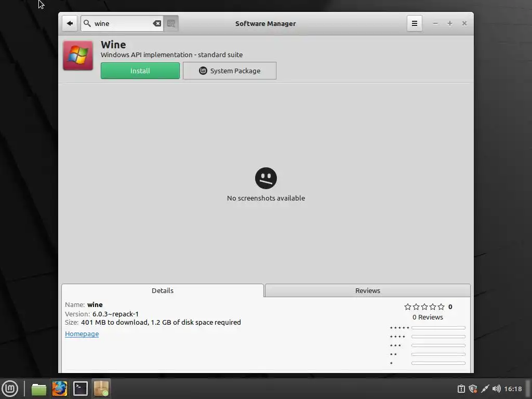Click the 0 Reviews text
The width and height of the screenshot is (532, 399).
tap(428, 317)
